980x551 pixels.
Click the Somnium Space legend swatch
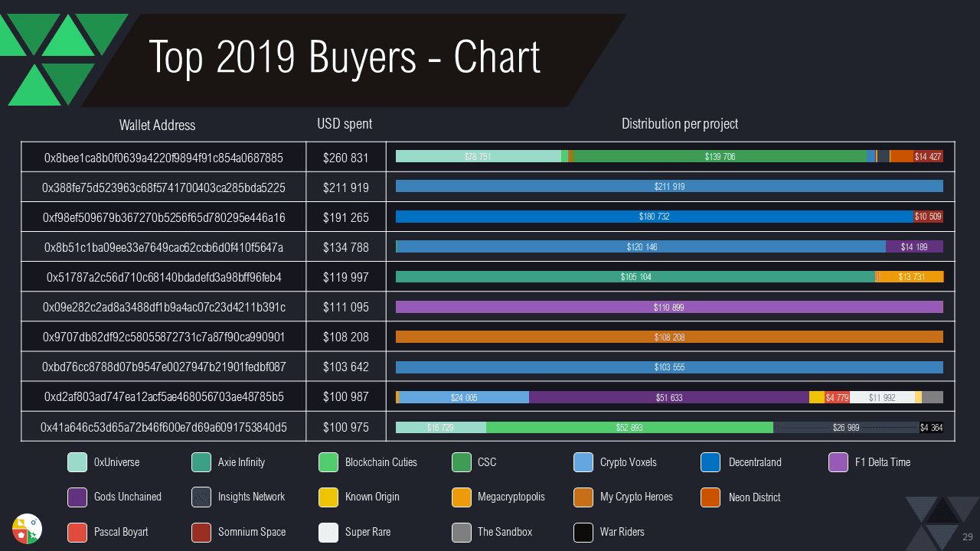coord(201,532)
